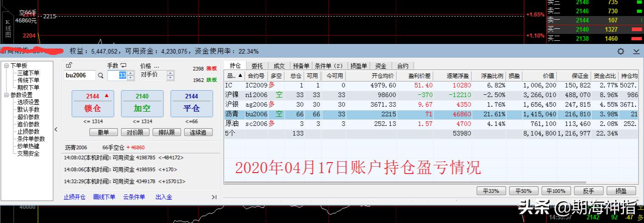Select the 沪镍 ni2006 position row
The height and width of the screenshot is (223, 644).
431,95
